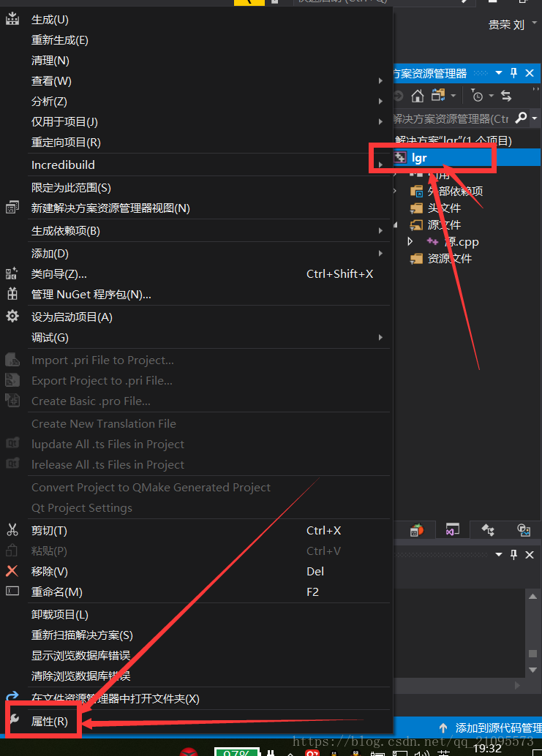Screen dimensions: 542x756
Task: Close the lower panel below Solution Explorer
Action: pyautogui.click(x=530, y=554)
